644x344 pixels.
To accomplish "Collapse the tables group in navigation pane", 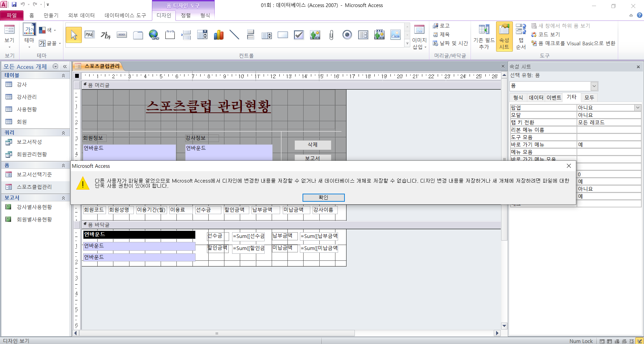I will [x=63, y=76].
